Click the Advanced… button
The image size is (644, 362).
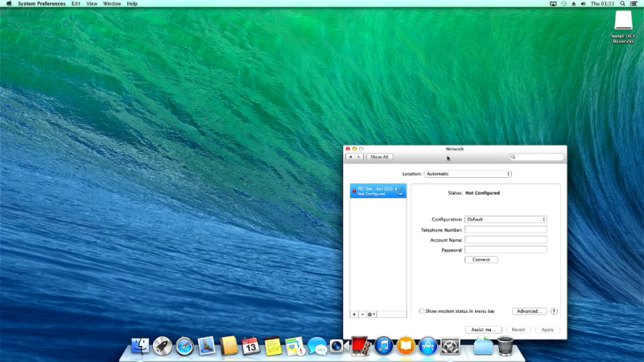tap(529, 311)
